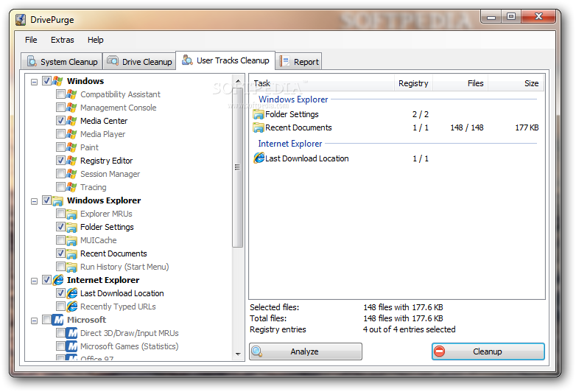576x392 pixels.
Task: Enable the Tracing checkbox
Action: (x=60, y=186)
